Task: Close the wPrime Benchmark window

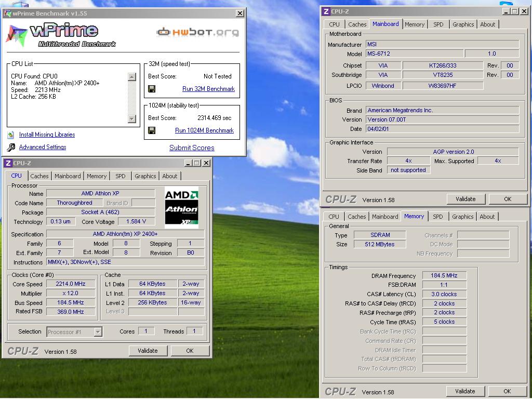Action: [240, 13]
